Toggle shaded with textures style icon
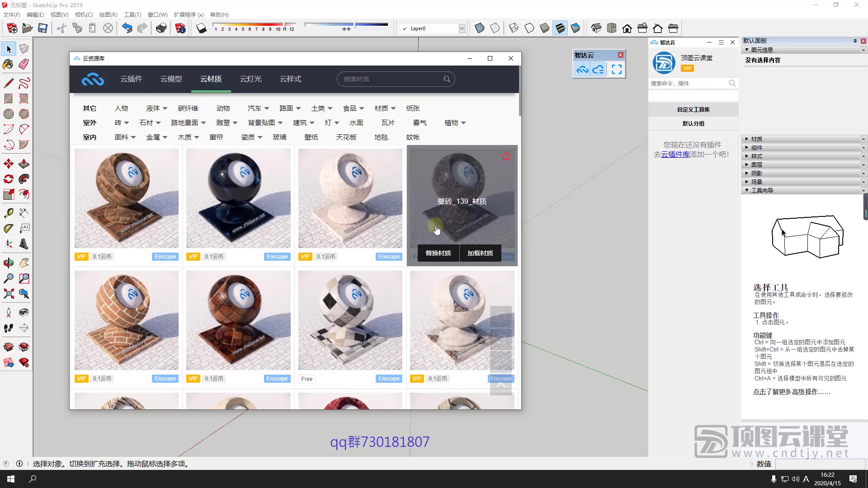868x488 pixels. pyautogui.click(x=560, y=28)
